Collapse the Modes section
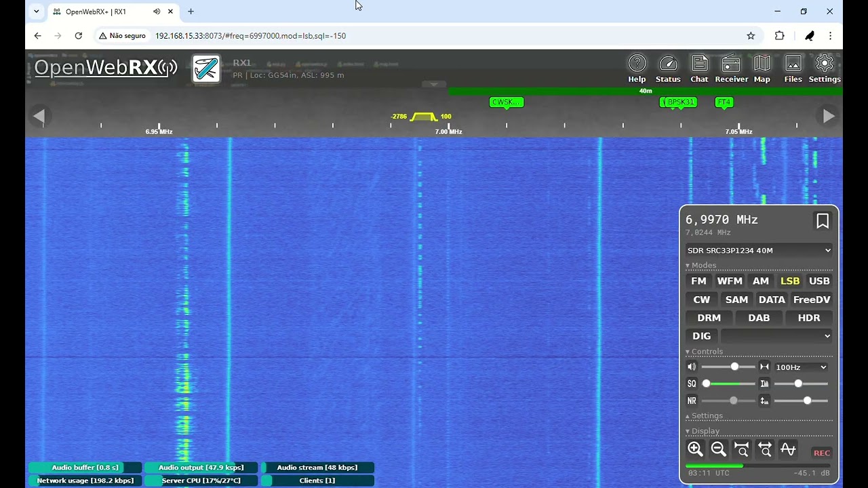 [701, 265]
